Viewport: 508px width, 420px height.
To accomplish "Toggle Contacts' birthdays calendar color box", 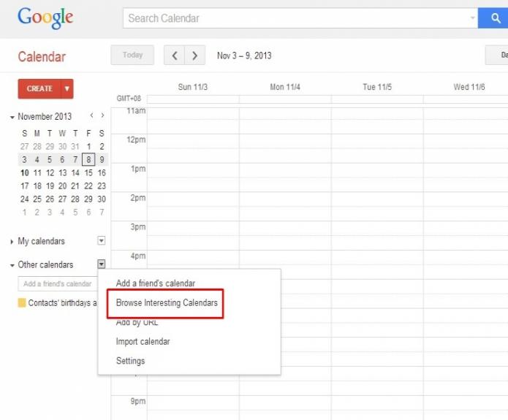I will pos(22,303).
